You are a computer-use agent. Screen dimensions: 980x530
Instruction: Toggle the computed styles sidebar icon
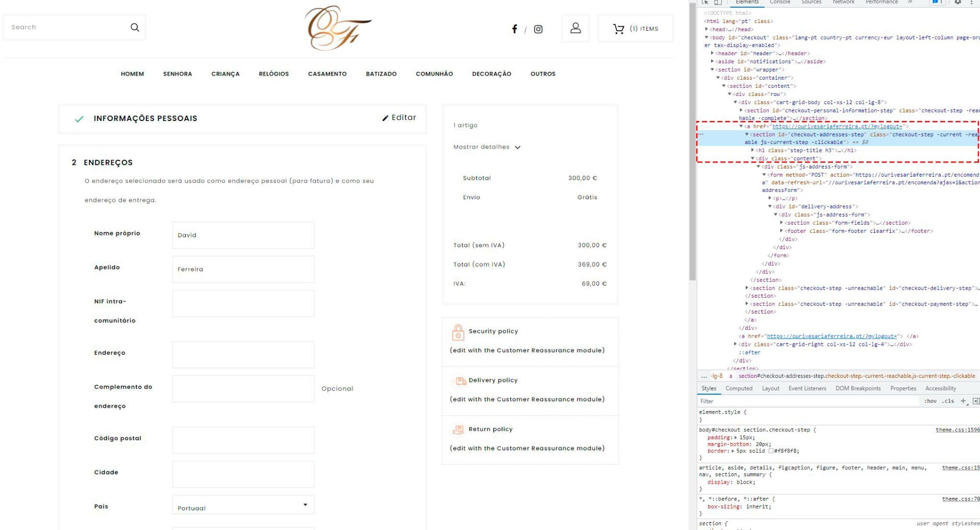pos(976,401)
